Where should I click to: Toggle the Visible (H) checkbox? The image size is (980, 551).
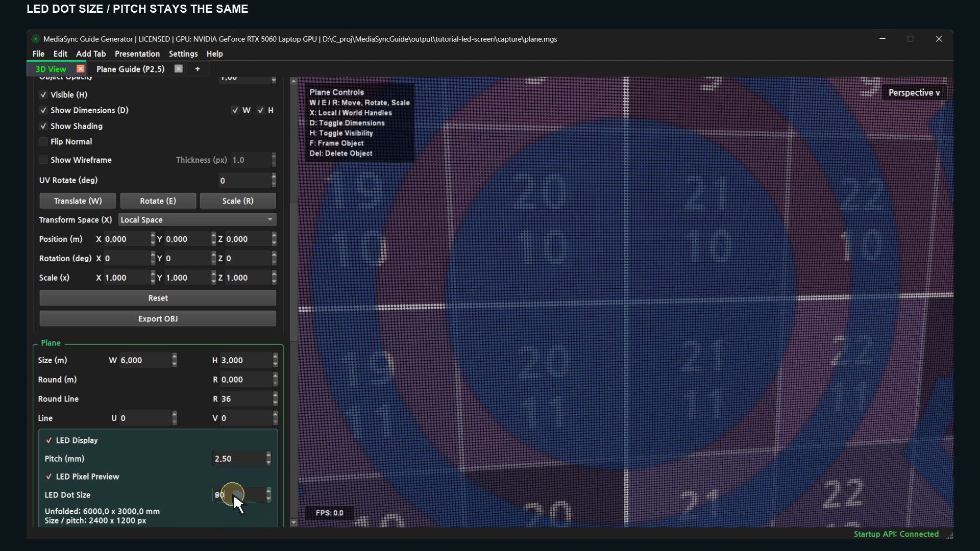43,95
